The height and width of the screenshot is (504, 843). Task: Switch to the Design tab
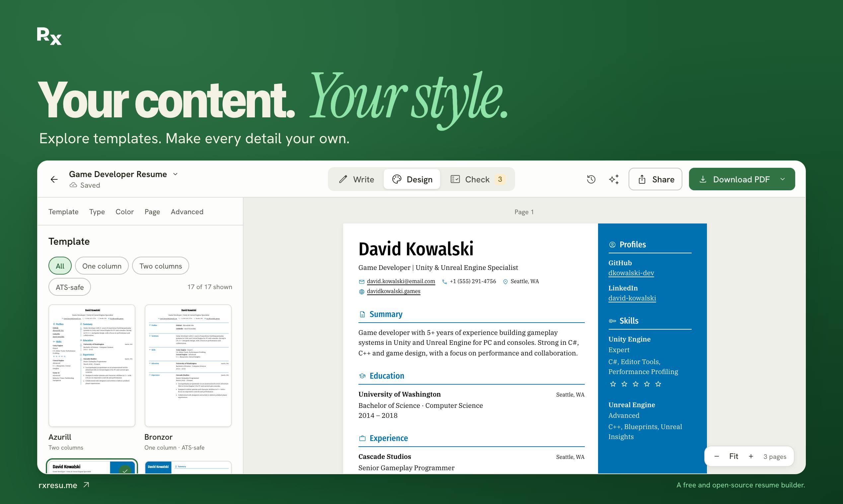[412, 179]
